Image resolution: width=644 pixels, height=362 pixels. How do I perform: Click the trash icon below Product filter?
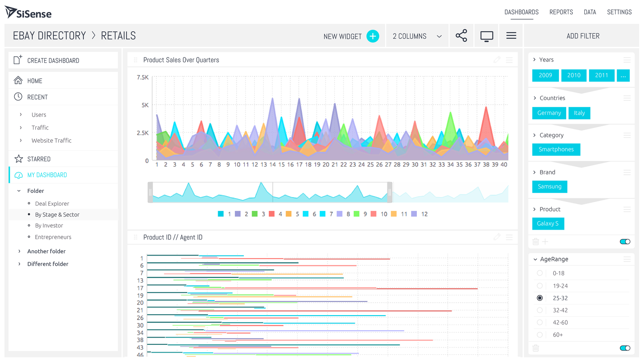[x=535, y=242]
